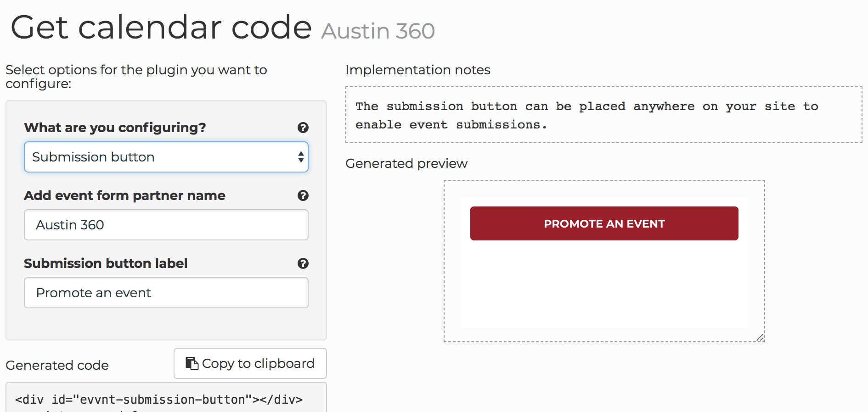
Task: Click the 'Submission button label' heading
Action: point(106,263)
